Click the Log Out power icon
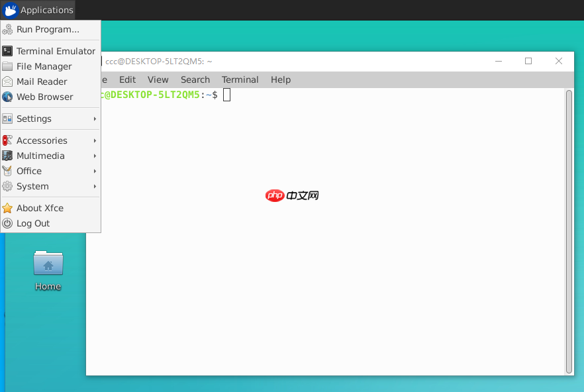584x392 pixels. pyautogui.click(x=7, y=223)
